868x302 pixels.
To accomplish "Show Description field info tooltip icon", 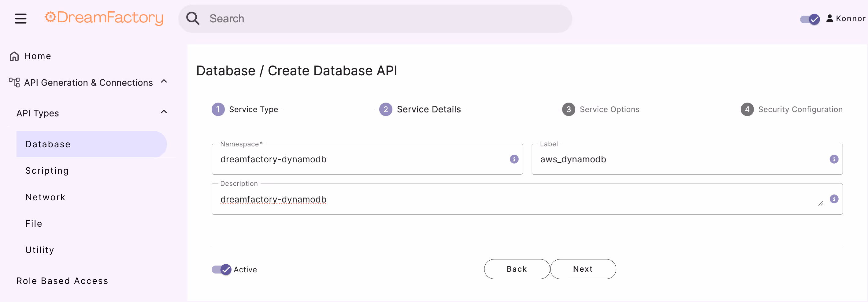I will [x=834, y=199].
